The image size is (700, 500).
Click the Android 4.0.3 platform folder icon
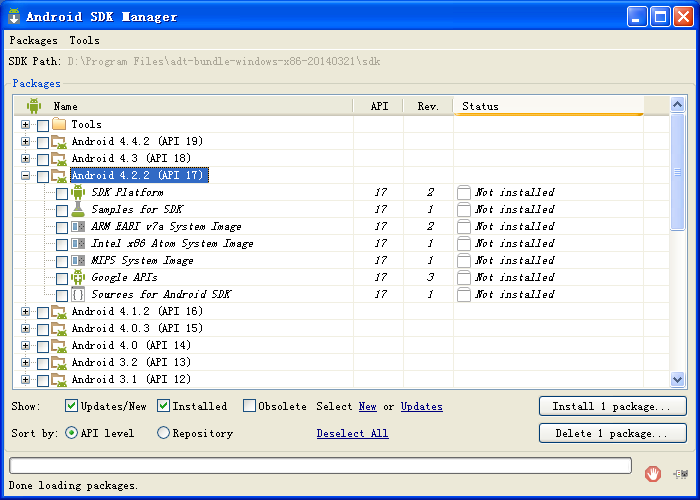pos(59,329)
